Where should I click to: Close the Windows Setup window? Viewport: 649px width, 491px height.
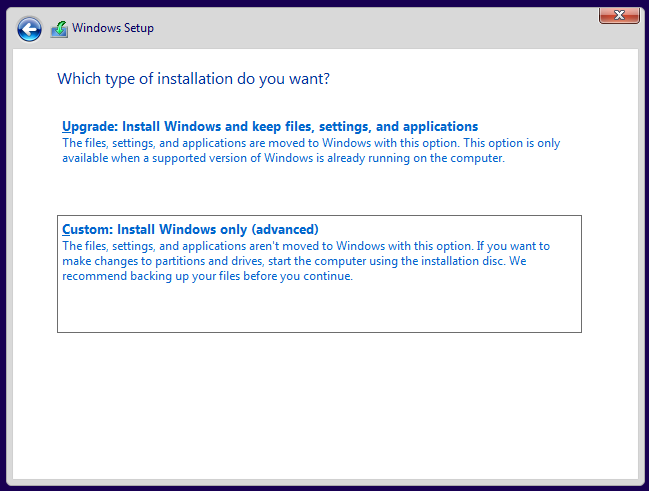(x=619, y=15)
